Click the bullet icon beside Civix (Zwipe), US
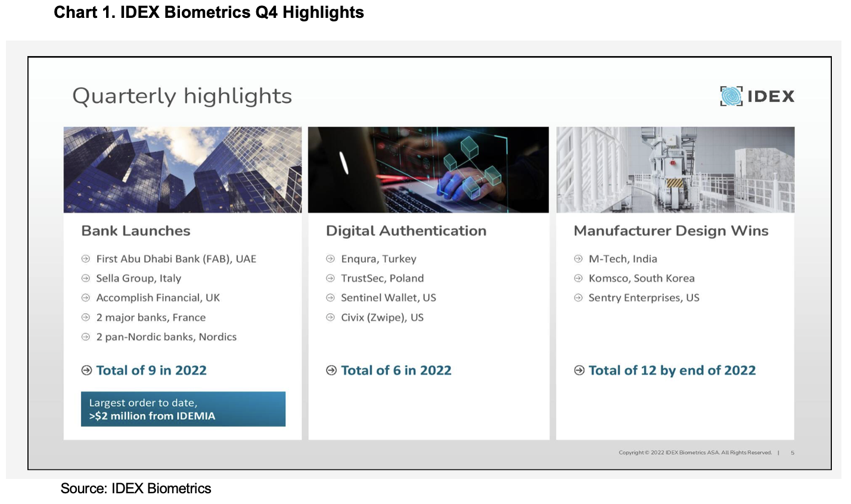Image resolution: width=851 pixels, height=504 pixels. (331, 318)
